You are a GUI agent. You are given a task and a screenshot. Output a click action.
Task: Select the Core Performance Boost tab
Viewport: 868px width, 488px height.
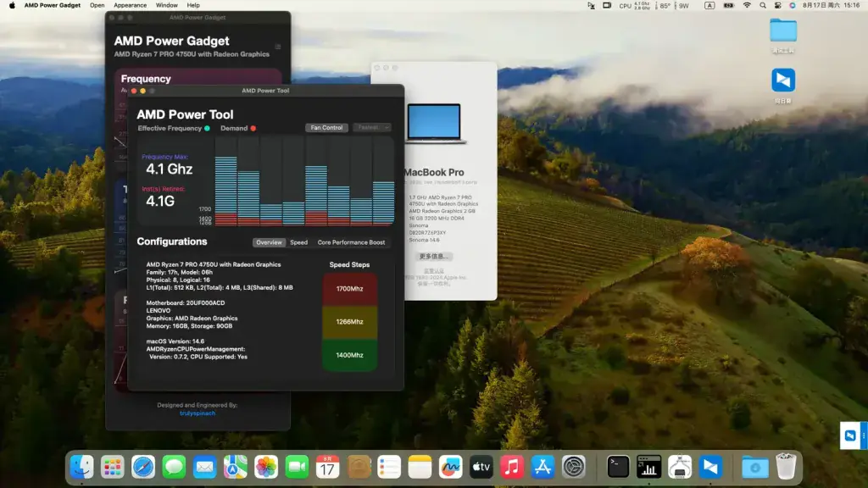[351, 242]
